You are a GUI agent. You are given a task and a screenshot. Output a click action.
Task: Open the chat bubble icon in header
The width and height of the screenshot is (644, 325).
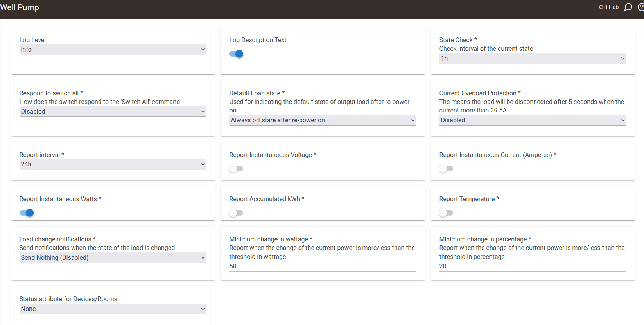628,7
